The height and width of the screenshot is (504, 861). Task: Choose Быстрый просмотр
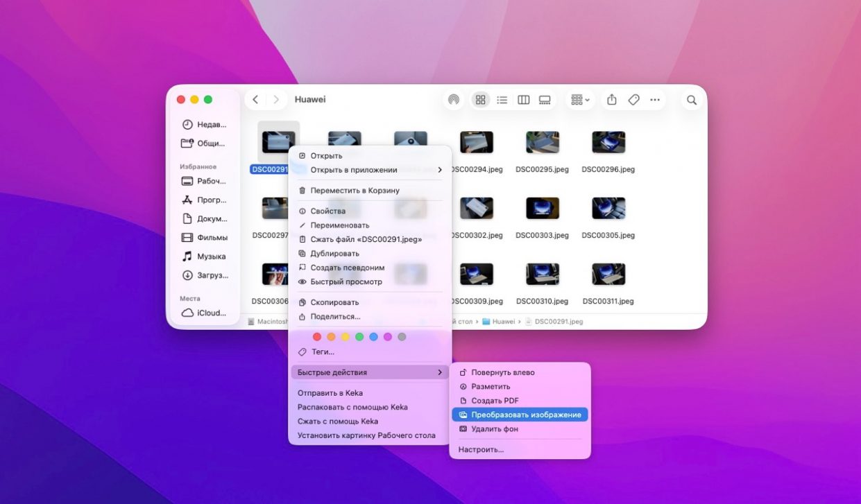[x=370, y=282]
